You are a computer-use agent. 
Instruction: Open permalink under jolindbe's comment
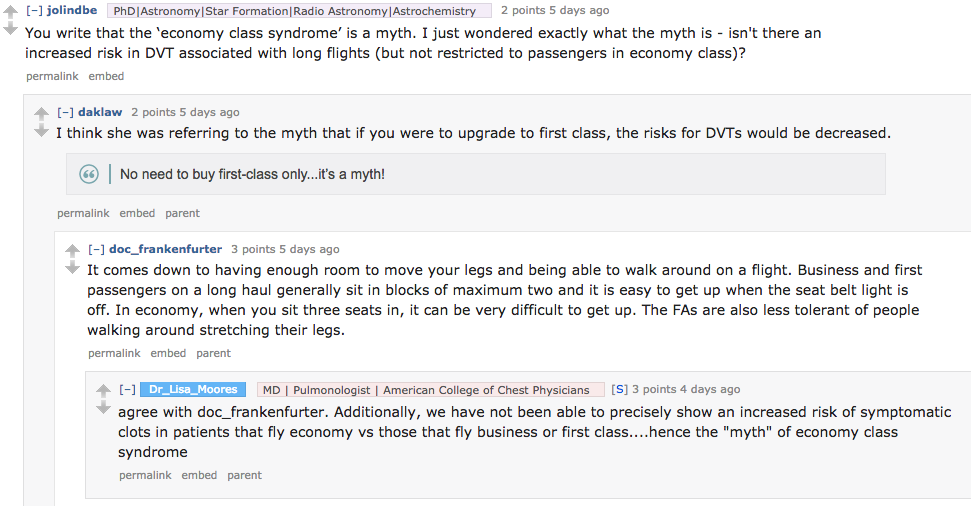tap(52, 76)
